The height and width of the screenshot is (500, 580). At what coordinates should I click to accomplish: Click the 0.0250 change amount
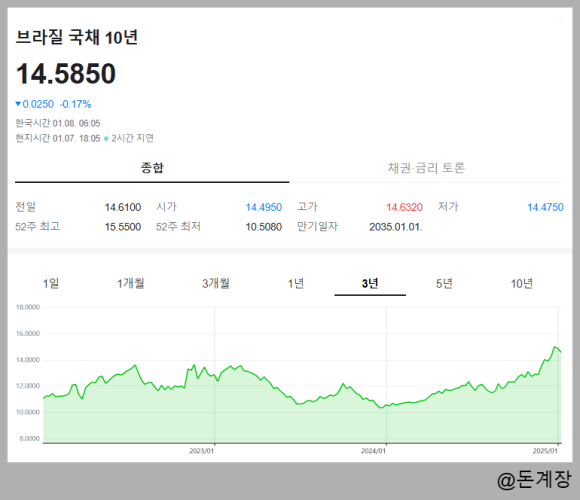point(38,104)
